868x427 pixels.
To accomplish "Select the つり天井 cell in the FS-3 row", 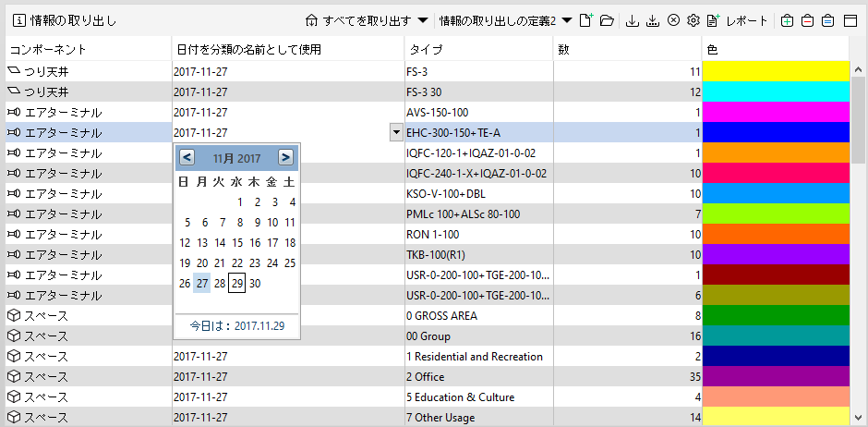I will coord(89,71).
